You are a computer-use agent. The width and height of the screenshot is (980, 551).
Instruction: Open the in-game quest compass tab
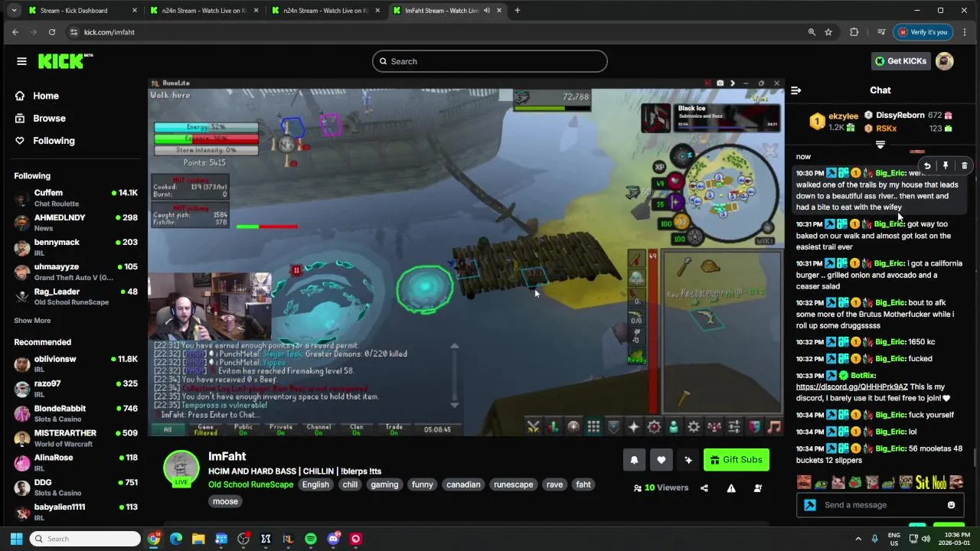573,427
